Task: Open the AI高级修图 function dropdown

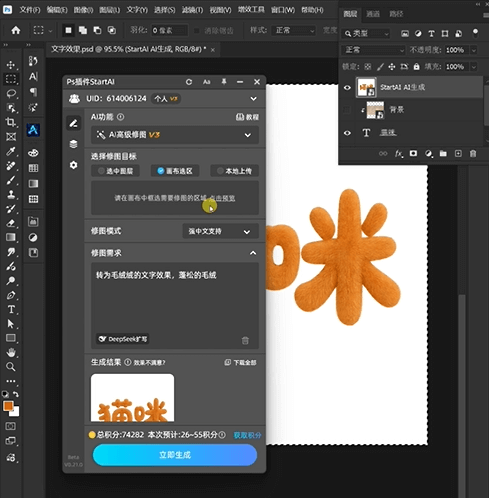Action: 175,135
